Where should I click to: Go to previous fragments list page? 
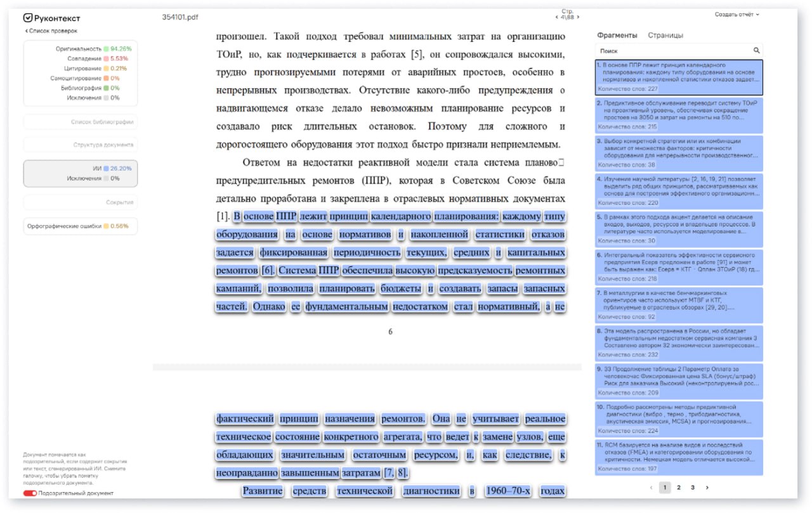coord(651,488)
